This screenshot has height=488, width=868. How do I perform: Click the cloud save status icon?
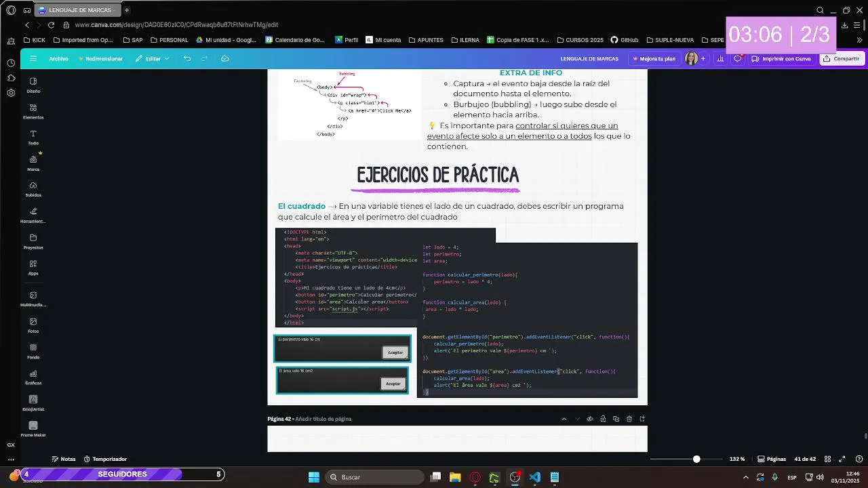point(225,58)
